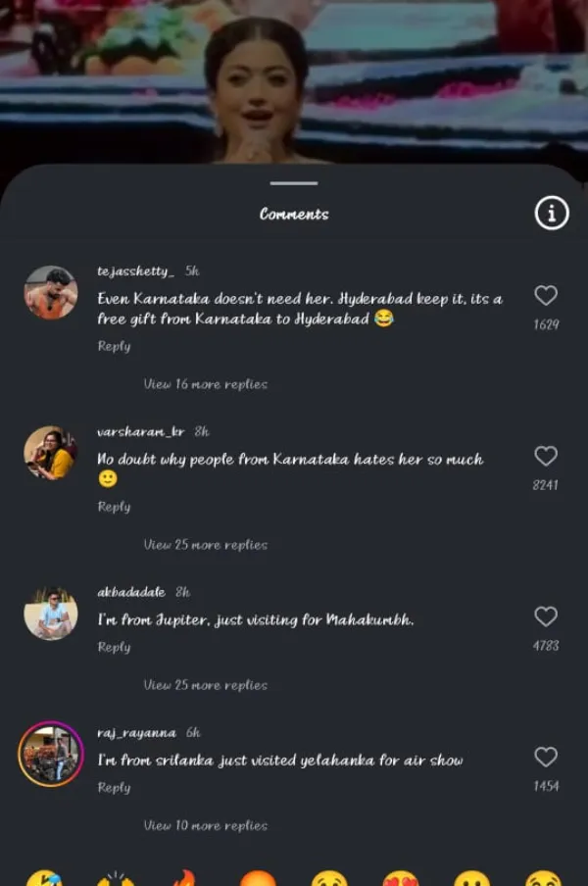This screenshot has height=886, width=588.
Task: Like the comment by varsharam_kr
Action: (x=546, y=456)
